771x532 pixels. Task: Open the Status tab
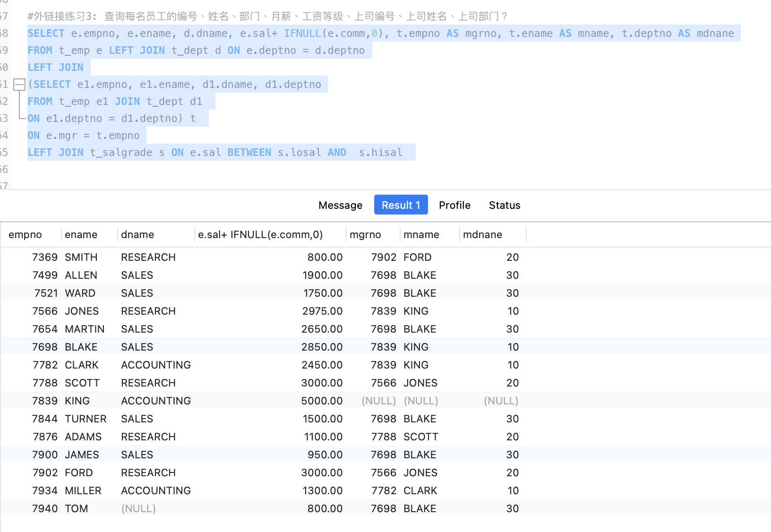(505, 205)
